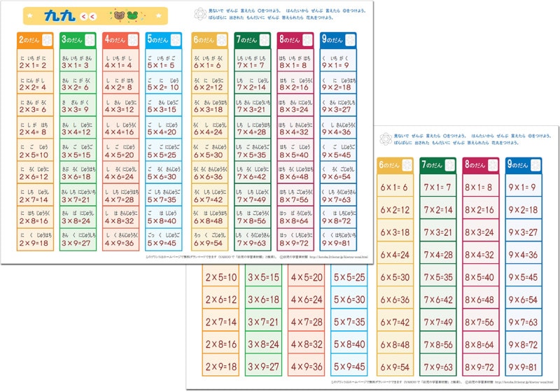Click the flower outline icon on the front sheet

pyautogui.click(x=200, y=14)
